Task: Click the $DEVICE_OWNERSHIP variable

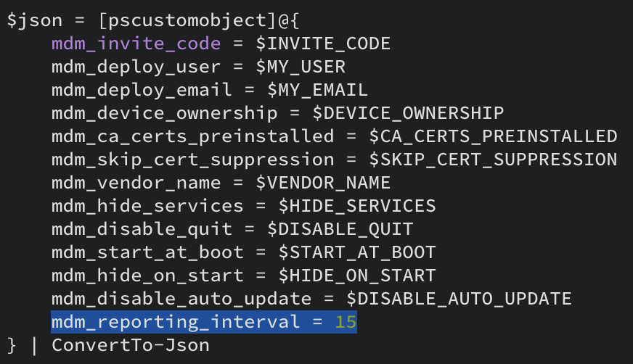Action: click(x=408, y=113)
